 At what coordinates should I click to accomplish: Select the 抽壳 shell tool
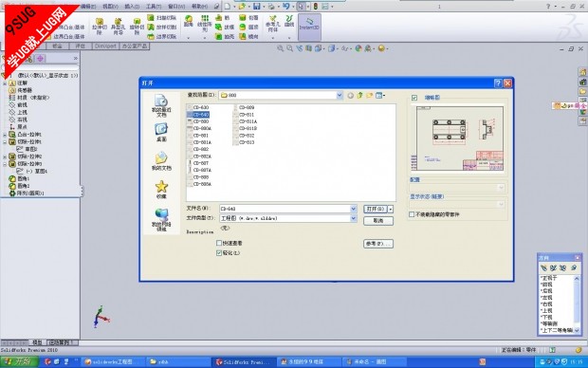225,36
